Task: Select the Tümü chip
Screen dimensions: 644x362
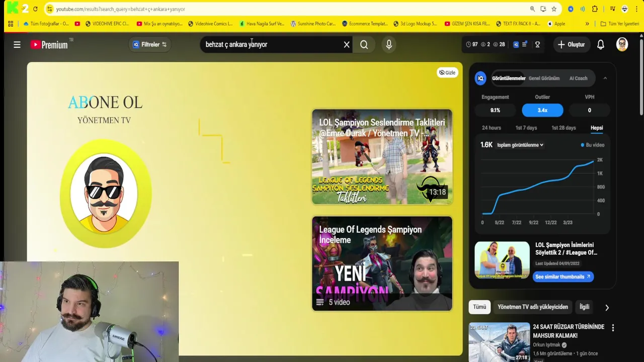Action: [x=479, y=307]
